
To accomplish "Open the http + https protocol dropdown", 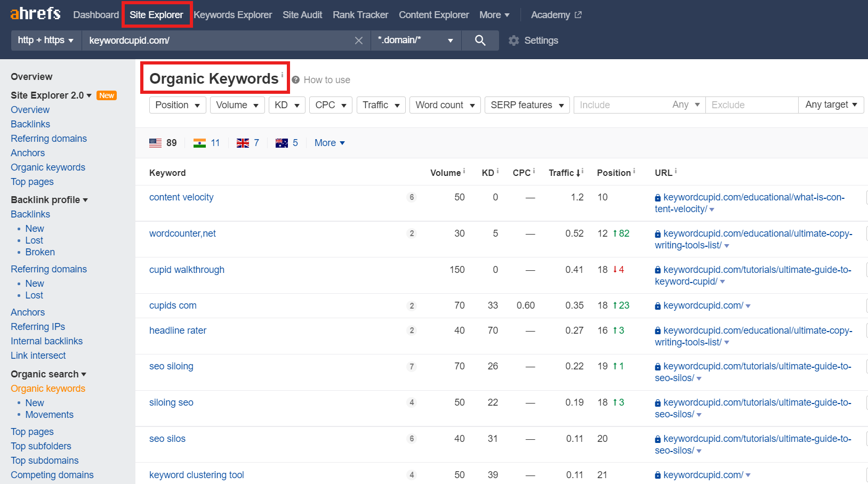I will [46, 41].
